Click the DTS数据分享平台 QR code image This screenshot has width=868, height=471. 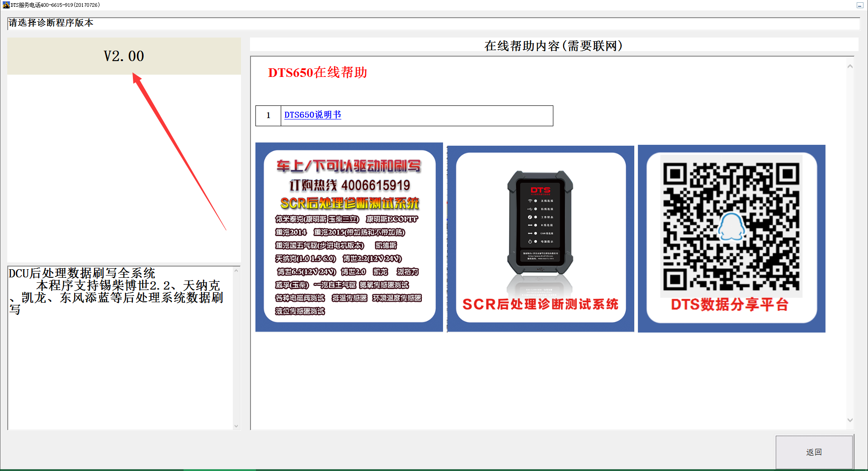click(x=731, y=239)
